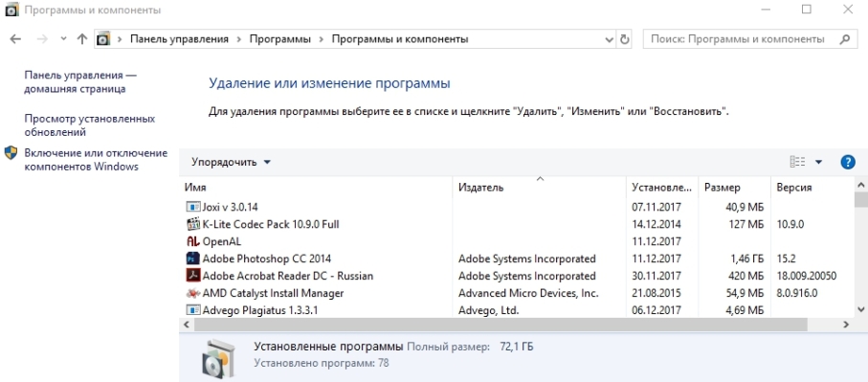The image size is (868, 382).
Task: Open Control Panel home page link
Action: pyautogui.click(x=80, y=82)
